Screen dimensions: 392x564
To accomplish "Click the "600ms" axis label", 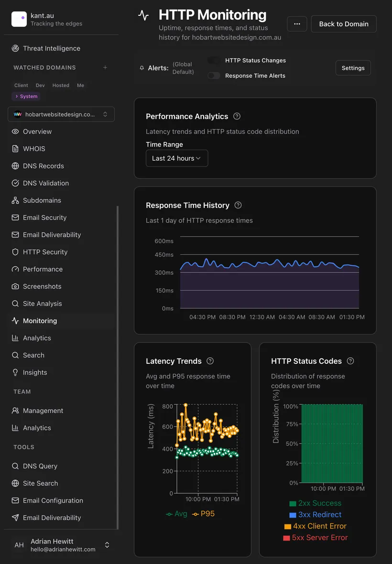I will [x=164, y=241].
